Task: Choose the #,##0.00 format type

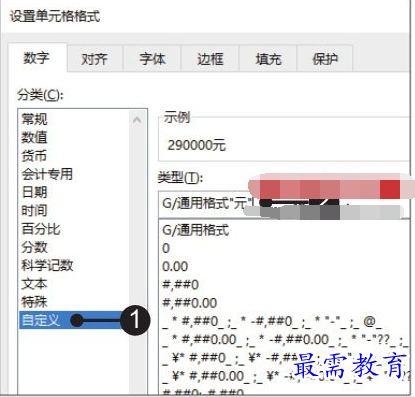Action: (189, 303)
